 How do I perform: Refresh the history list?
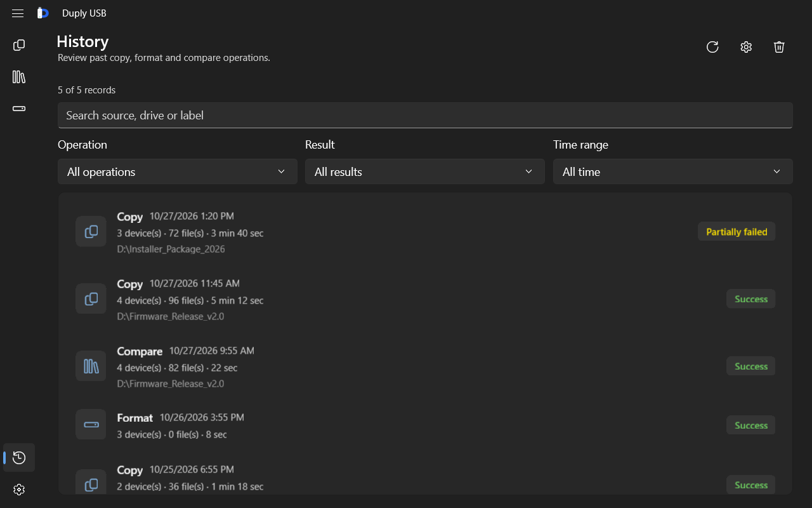[x=712, y=47]
